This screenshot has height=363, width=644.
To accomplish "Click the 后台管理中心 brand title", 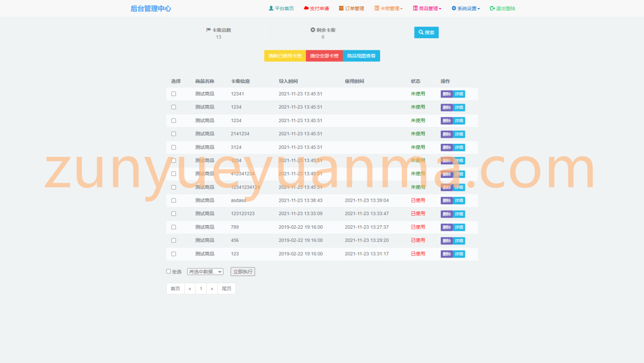I will (x=151, y=9).
